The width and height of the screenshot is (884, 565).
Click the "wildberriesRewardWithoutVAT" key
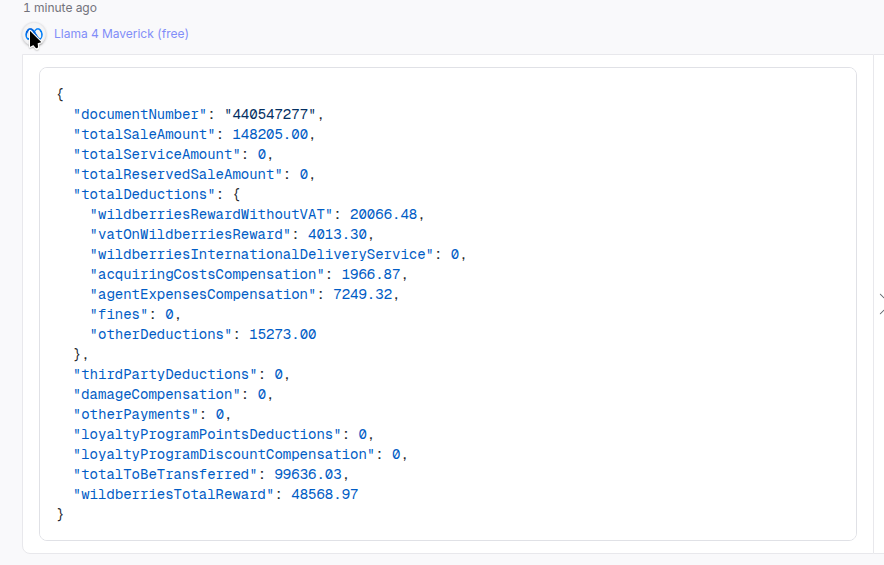click(x=211, y=215)
